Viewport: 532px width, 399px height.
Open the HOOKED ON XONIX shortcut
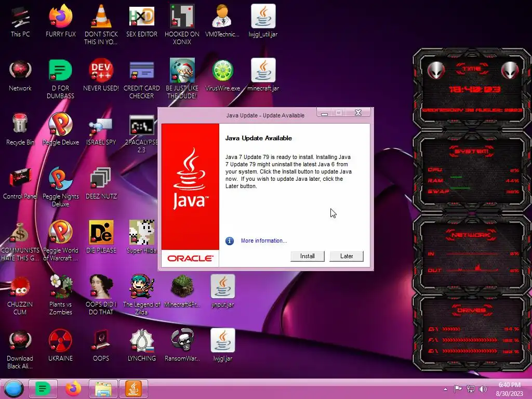point(182,24)
